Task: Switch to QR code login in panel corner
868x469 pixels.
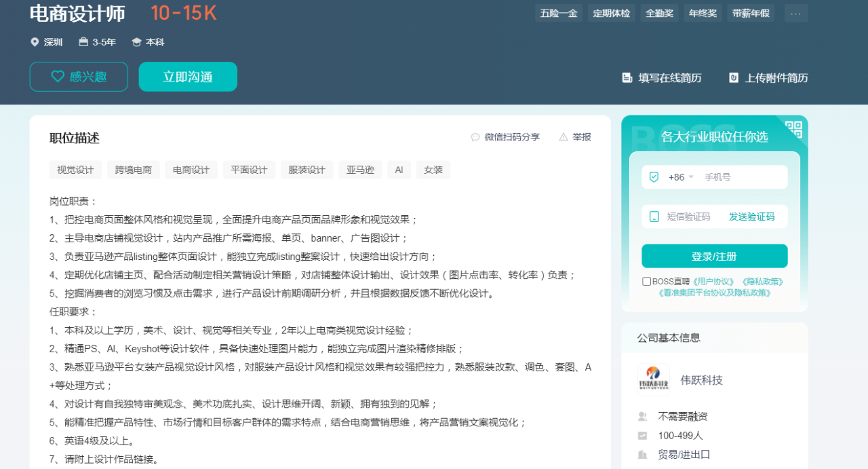Action: (x=793, y=129)
